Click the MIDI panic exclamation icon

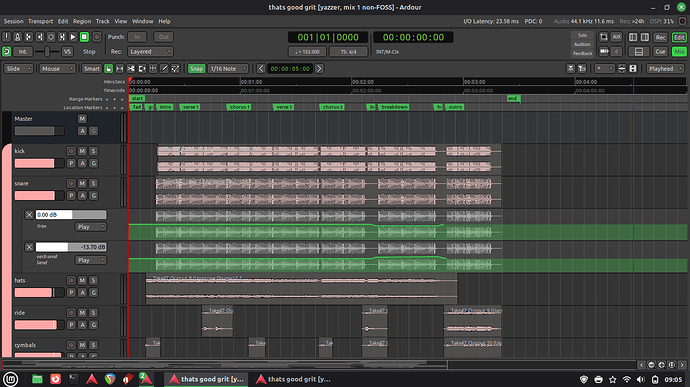[x=7, y=37]
